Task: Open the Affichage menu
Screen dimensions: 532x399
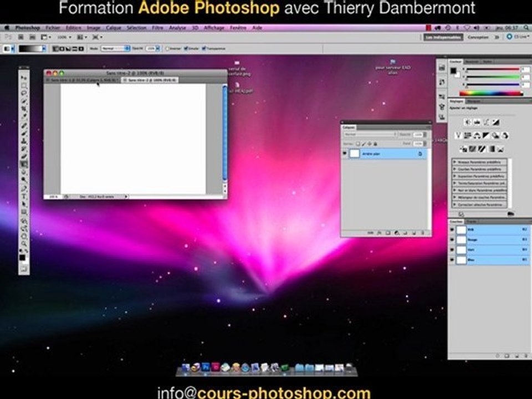Action: [x=214, y=28]
